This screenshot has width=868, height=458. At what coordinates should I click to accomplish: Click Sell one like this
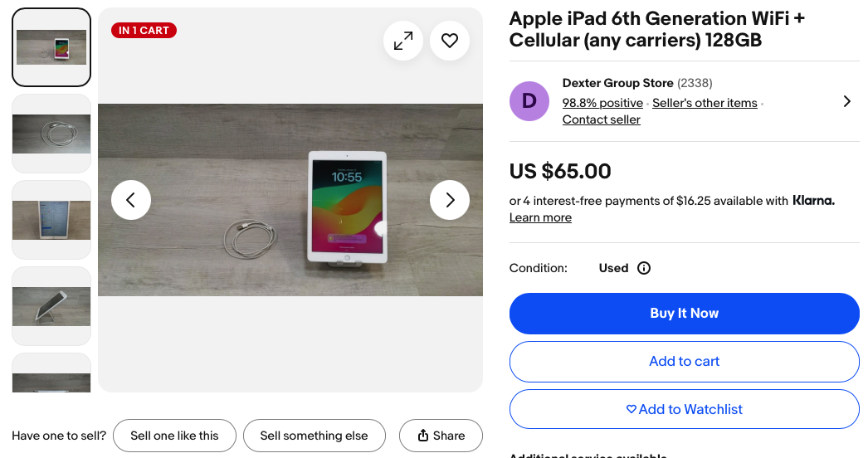pyautogui.click(x=174, y=436)
